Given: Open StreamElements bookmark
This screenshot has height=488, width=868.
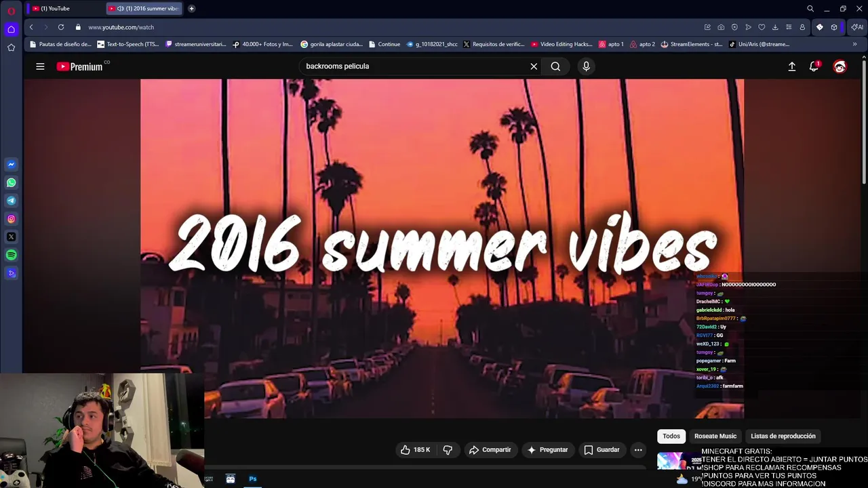Looking at the screenshot, I should [692, 44].
